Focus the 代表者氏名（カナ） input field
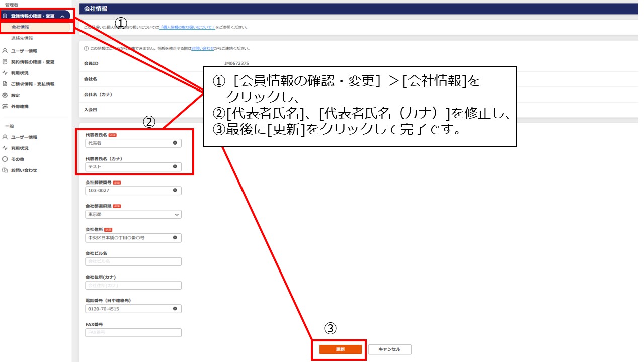Screen dimensions: 644x362 click(x=133, y=166)
